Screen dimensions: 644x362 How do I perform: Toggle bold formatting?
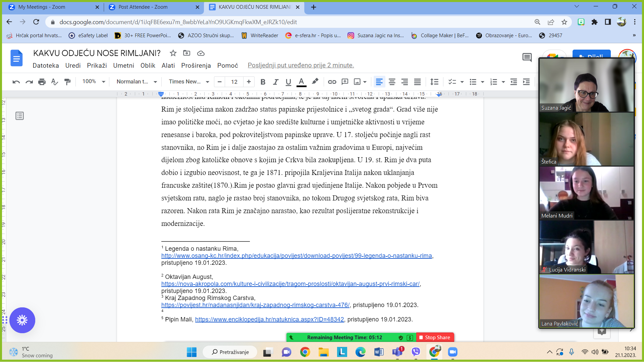pos(263,82)
